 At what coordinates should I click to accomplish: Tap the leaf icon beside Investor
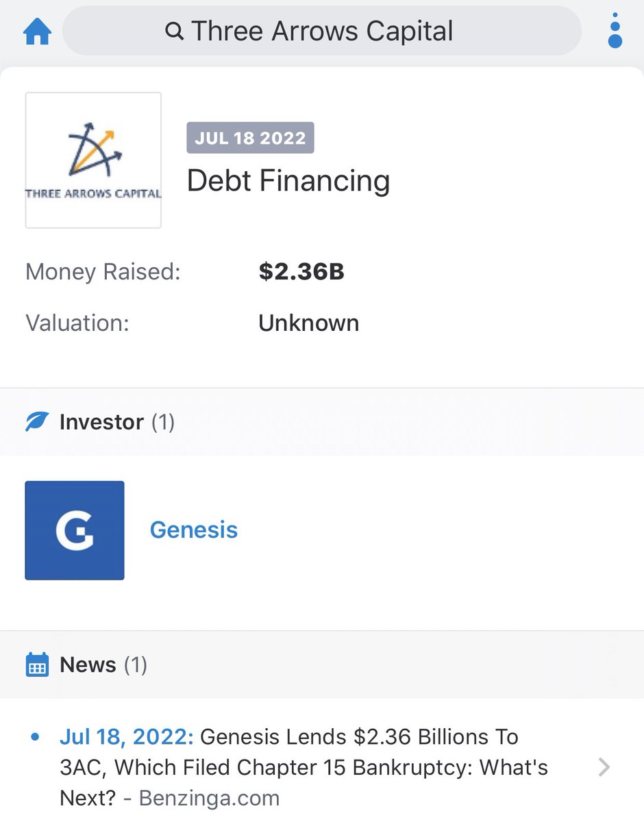[37, 422]
